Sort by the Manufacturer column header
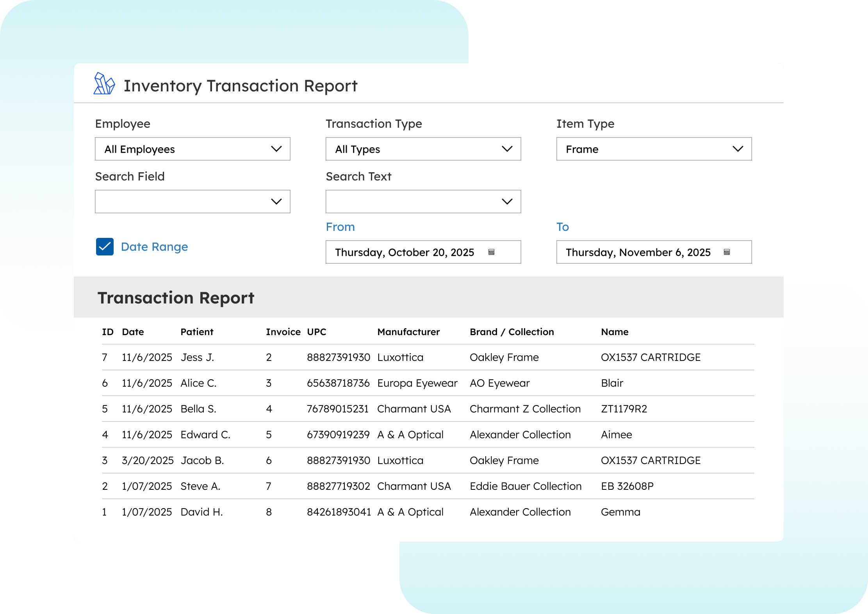This screenshot has height=614, width=868. (408, 332)
